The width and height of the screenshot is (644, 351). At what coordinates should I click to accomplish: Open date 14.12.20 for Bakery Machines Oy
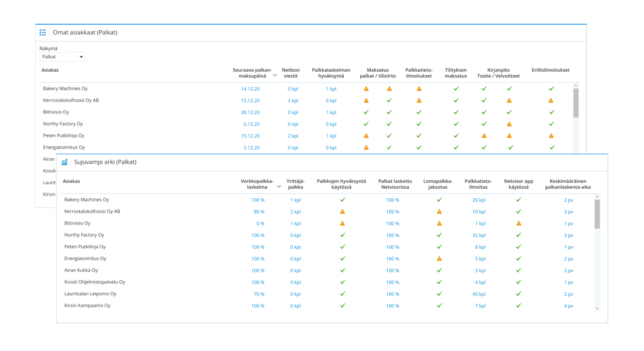250,89
